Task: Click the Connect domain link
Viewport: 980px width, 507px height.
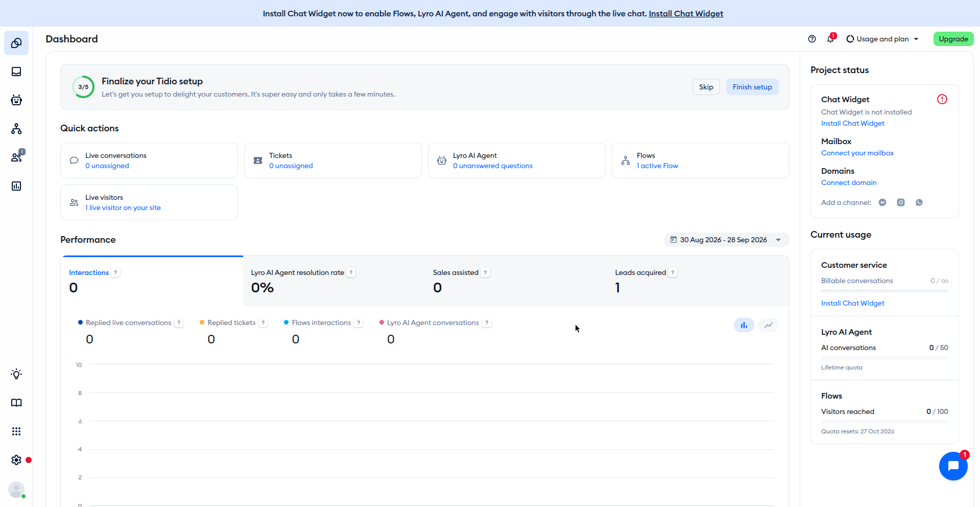Action: (x=849, y=182)
